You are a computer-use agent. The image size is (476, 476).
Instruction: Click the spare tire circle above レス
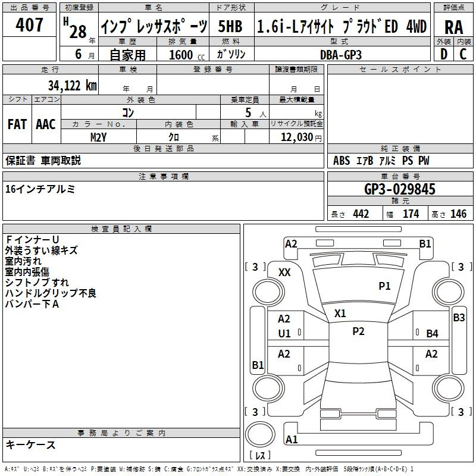(260, 434)
